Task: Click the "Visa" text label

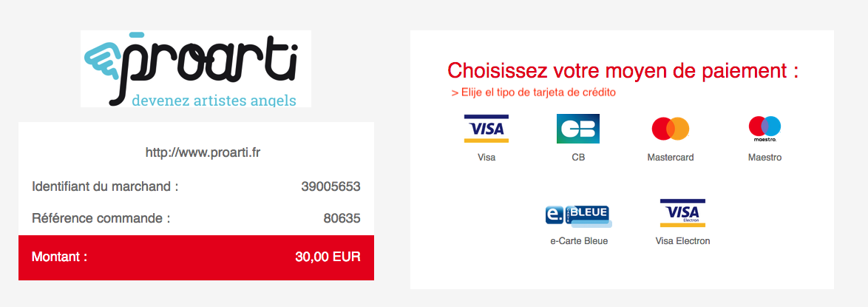Action: click(x=486, y=158)
